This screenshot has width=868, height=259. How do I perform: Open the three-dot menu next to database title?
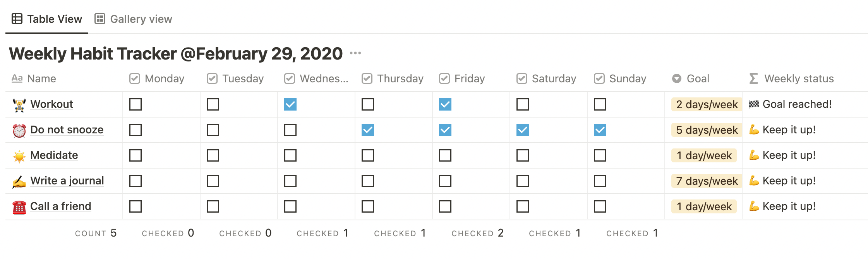[x=355, y=53]
